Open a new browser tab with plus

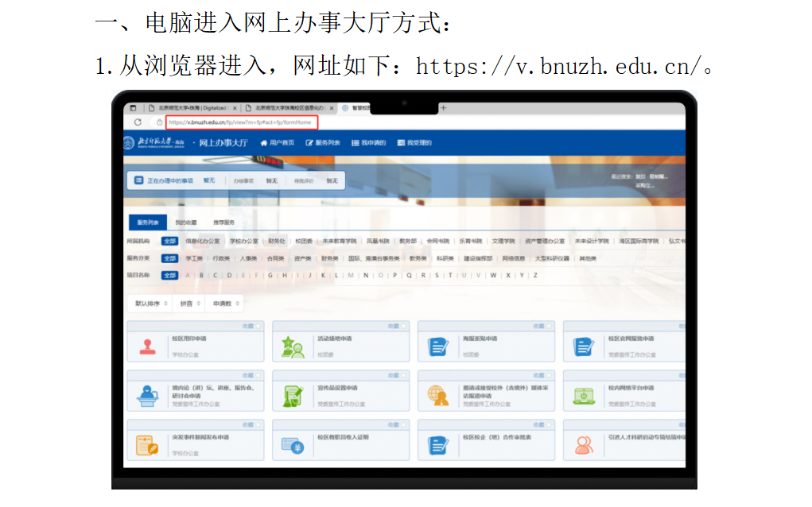(x=443, y=108)
